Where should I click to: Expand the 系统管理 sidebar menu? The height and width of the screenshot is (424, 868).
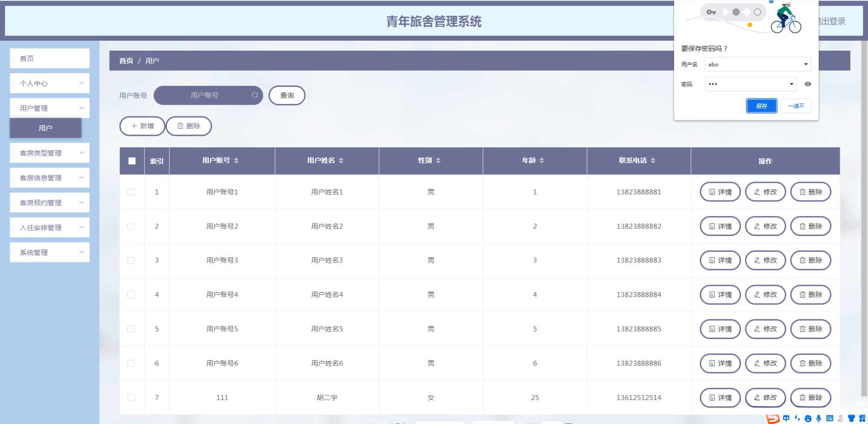pyautogui.click(x=50, y=253)
